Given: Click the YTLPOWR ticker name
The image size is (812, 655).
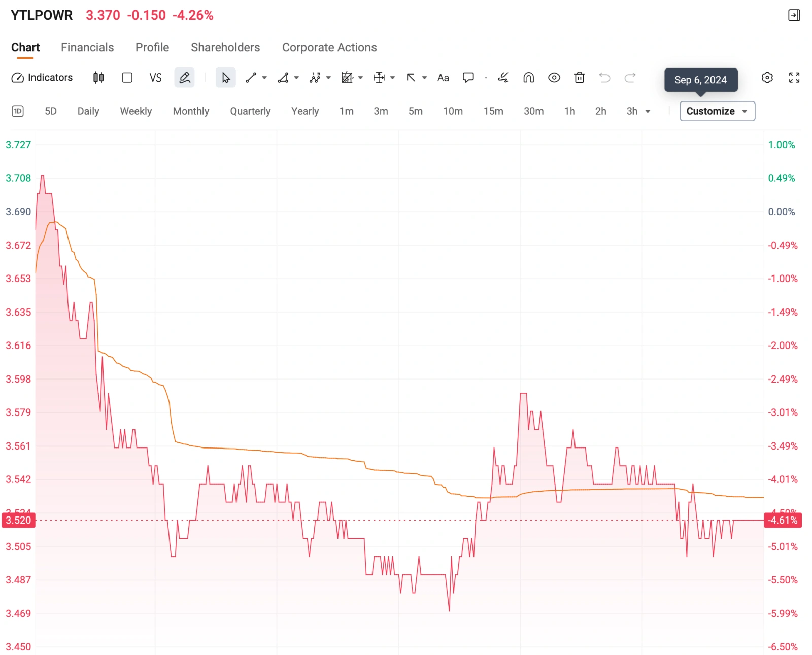Looking at the screenshot, I should pos(42,15).
